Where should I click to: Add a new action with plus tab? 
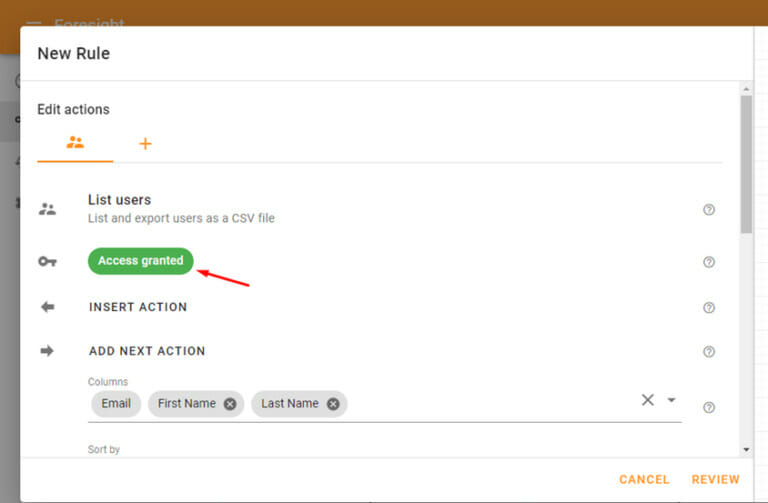pos(145,144)
